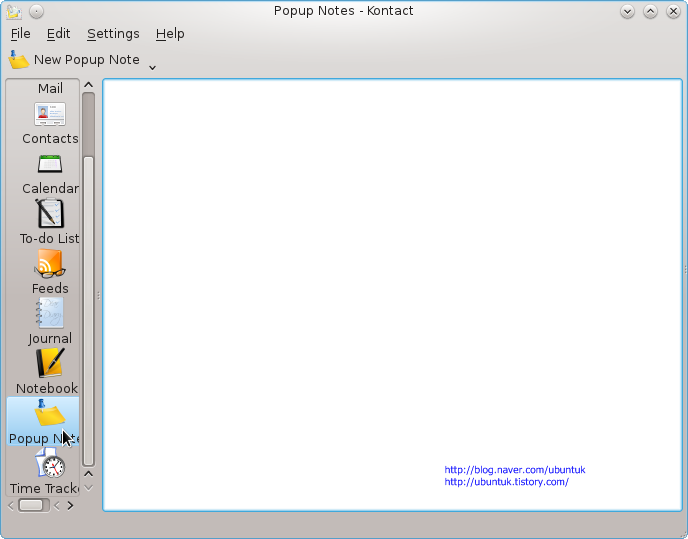This screenshot has width=688, height=539.
Task: Open the Calendar module icon
Action: pos(50,165)
